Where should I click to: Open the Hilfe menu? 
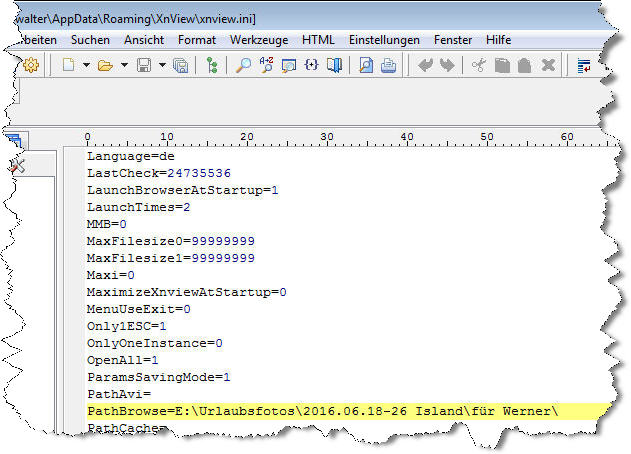click(498, 40)
